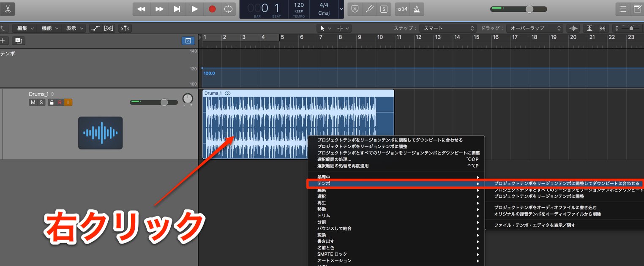This screenshot has width=644, height=266.
Task: Open the LCD display mode chevron
Action: (x=341, y=9)
